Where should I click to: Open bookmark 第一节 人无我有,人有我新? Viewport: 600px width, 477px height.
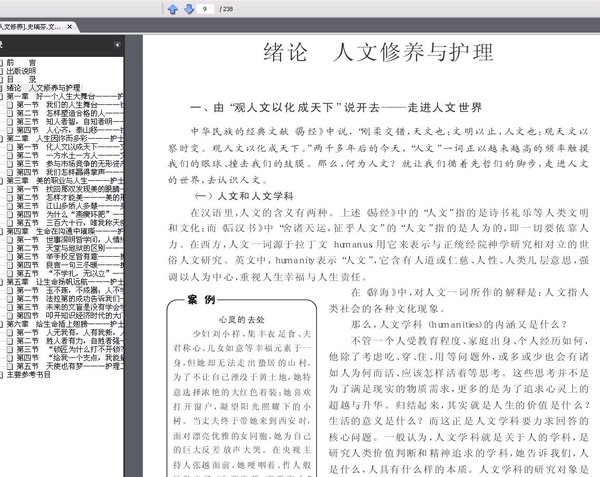pos(70,332)
